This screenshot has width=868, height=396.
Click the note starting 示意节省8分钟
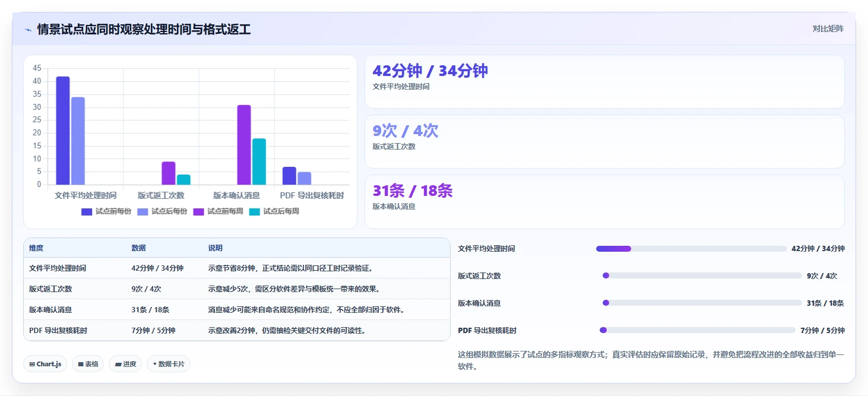click(290, 268)
